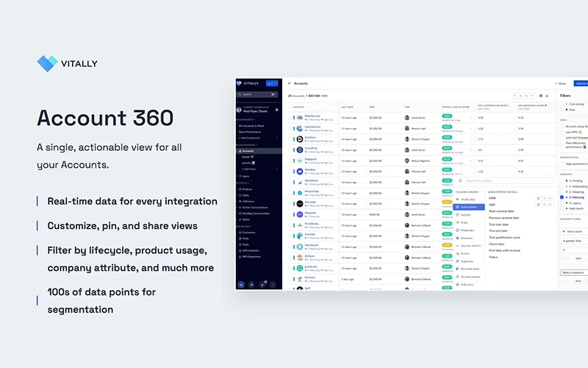
Task: Sort by the Last Seen column header
Action: click(347, 107)
